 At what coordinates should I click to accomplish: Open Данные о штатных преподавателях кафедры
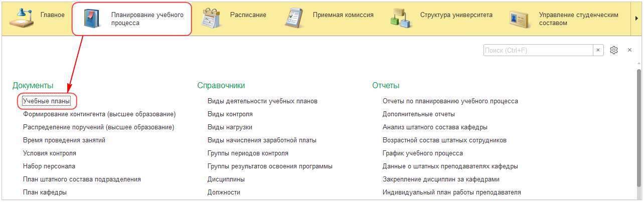click(450, 166)
